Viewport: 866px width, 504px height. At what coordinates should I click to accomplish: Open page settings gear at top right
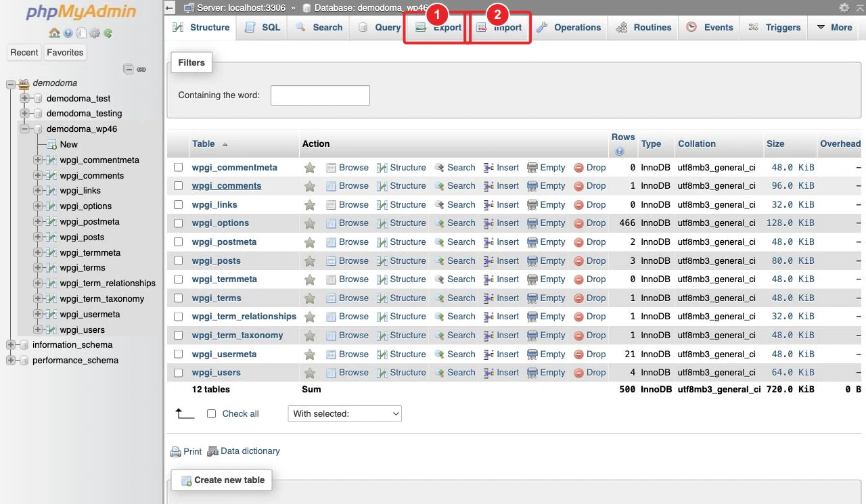[x=844, y=7]
